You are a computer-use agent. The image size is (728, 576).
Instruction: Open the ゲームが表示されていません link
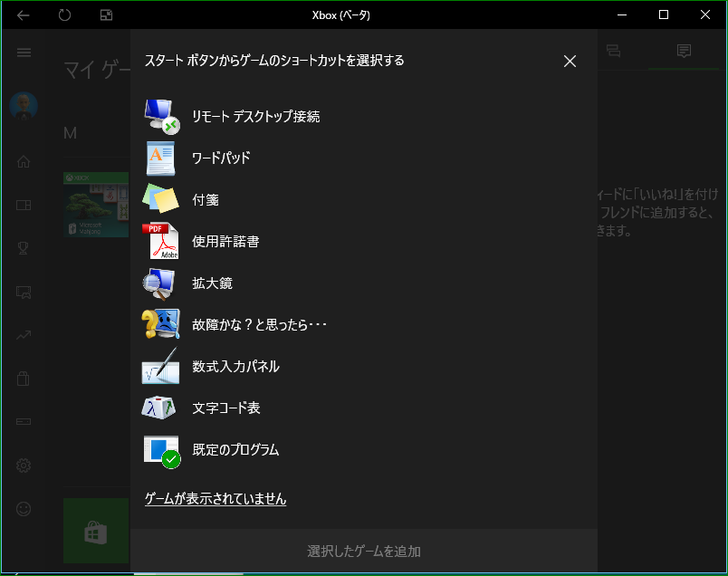pyautogui.click(x=216, y=499)
